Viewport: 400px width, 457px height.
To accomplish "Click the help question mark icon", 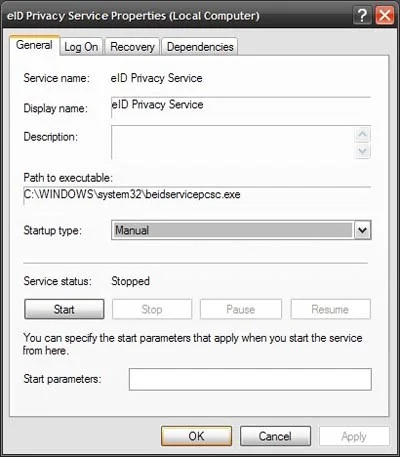I will click(x=362, y=15).
